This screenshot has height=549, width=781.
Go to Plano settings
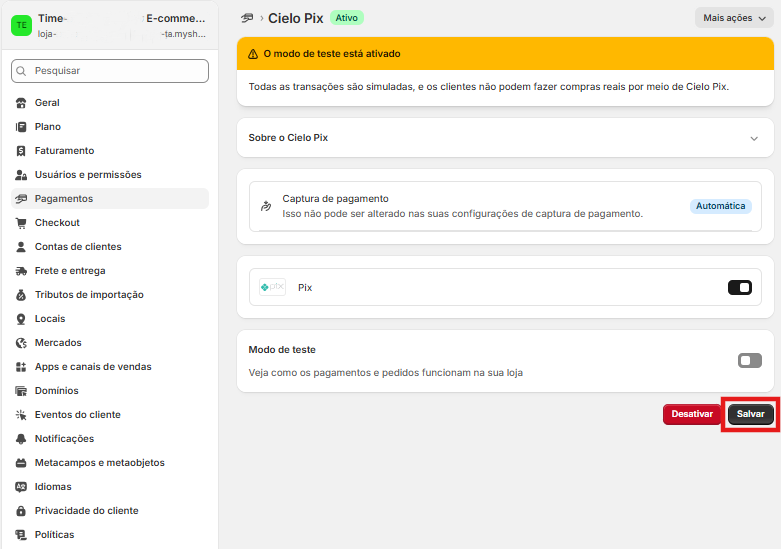[110, 127]
